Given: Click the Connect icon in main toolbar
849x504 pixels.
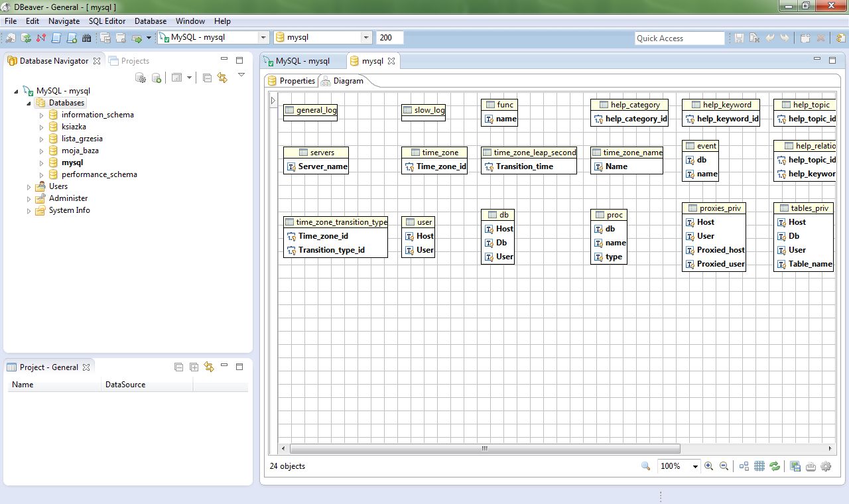Looking at the screenshot, I should point(11,38).
